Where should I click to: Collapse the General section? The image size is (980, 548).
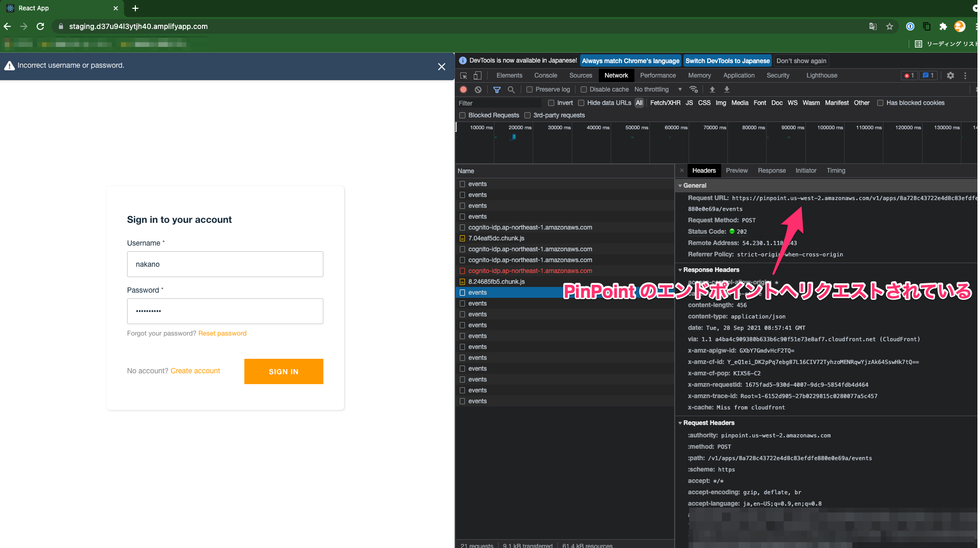tap(680, 186)
